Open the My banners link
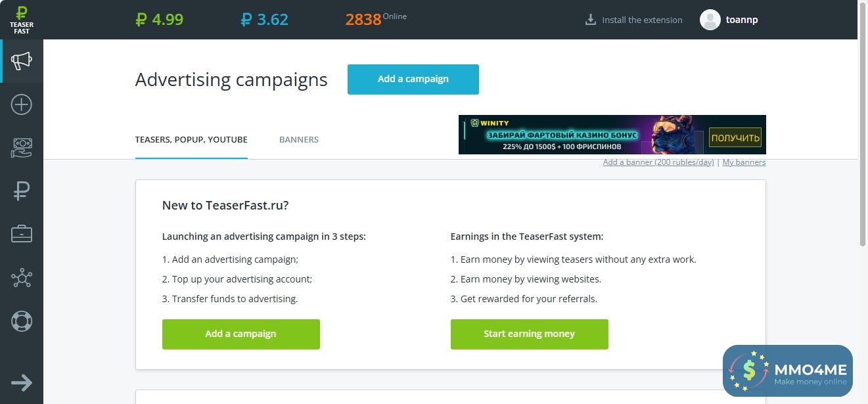Image resolution: width=868 pixels, height=404 pixels. pos(744,162)
